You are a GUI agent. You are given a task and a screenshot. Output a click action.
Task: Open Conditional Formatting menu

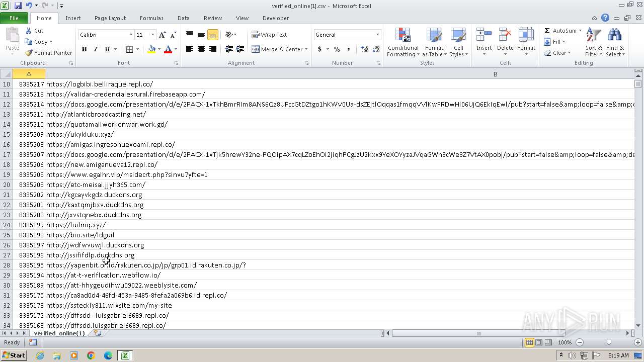[403, 43]
